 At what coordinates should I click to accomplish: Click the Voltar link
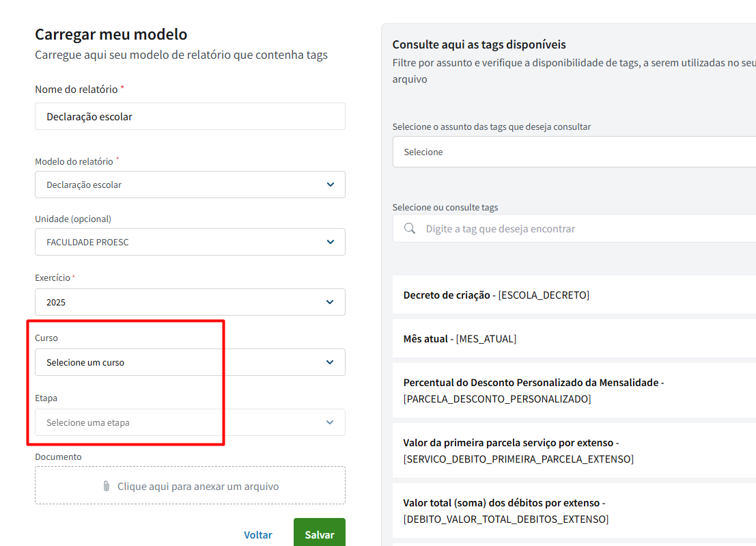[x=258, y=535]
